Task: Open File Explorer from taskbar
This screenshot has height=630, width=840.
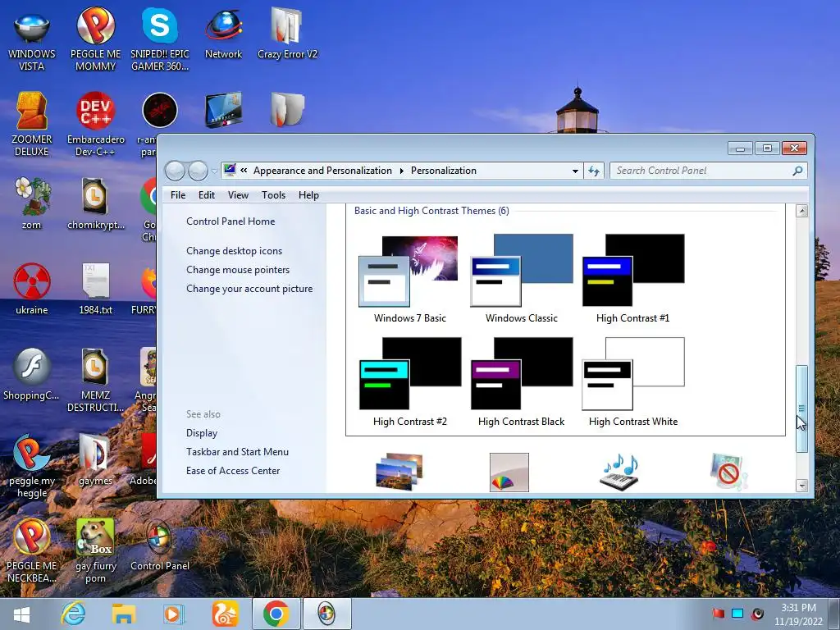Action: [124, 614]
